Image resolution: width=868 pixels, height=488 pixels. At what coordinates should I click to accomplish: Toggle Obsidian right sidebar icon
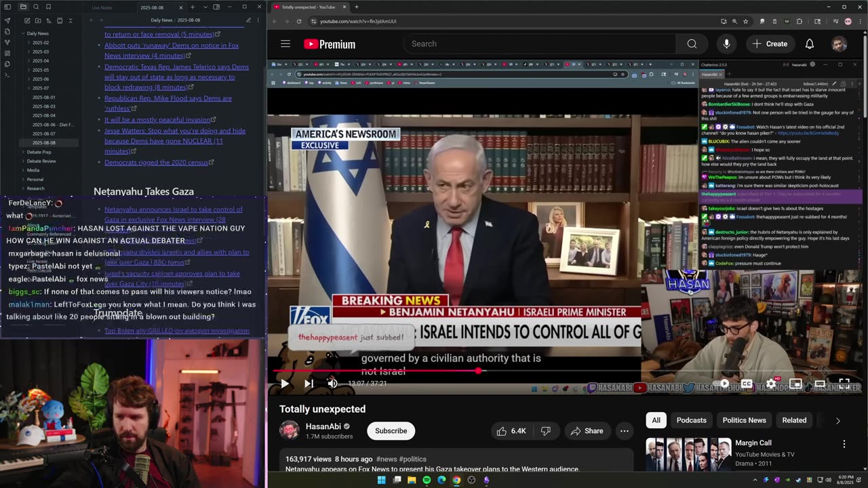(216, 7)
